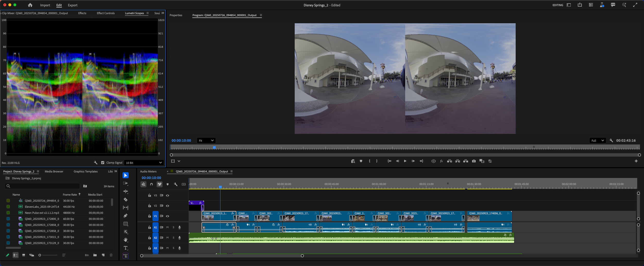This screenshot has height=266, width=644.
Task: Sort by the Frame Rate column header
Action: pos(70,195)
